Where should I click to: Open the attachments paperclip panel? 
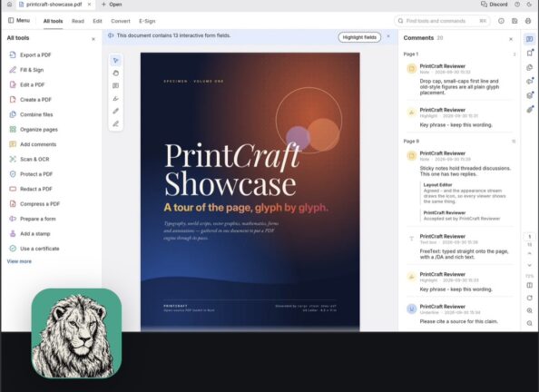point(530,110)
